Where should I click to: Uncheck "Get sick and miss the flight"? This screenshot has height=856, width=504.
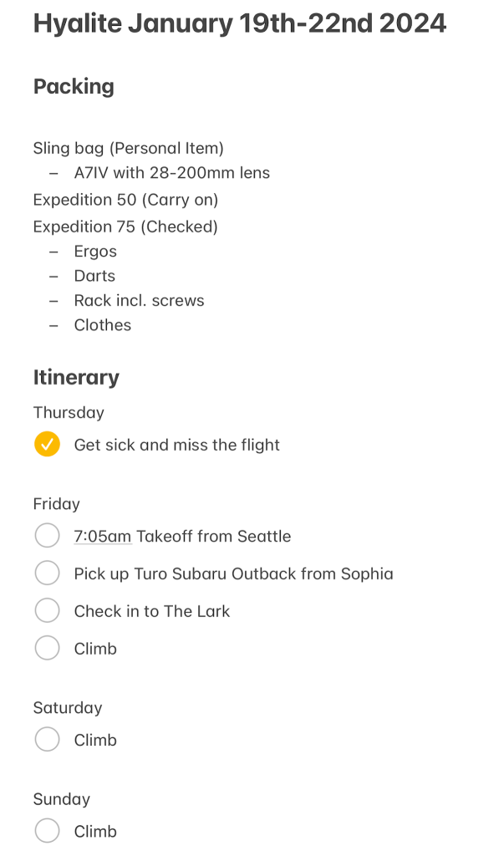48,445
